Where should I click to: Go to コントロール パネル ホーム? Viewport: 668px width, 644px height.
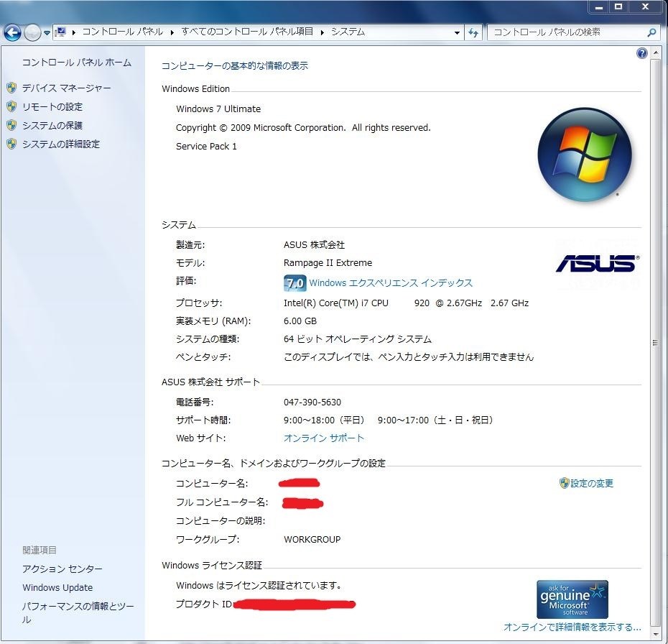[77, 63]
